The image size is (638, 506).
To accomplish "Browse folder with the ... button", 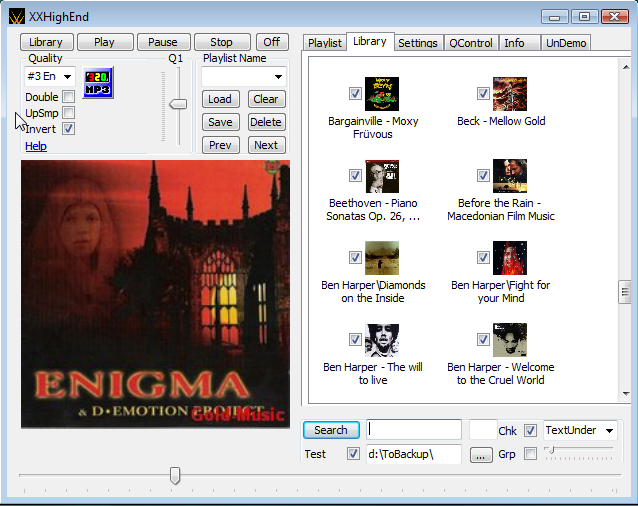I will [481, 455].
